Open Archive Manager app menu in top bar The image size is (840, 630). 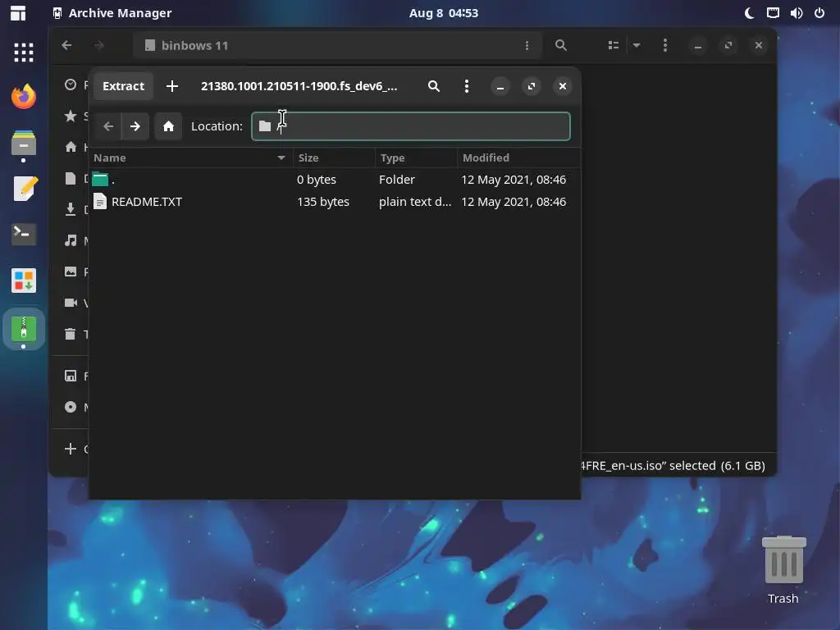112,13
